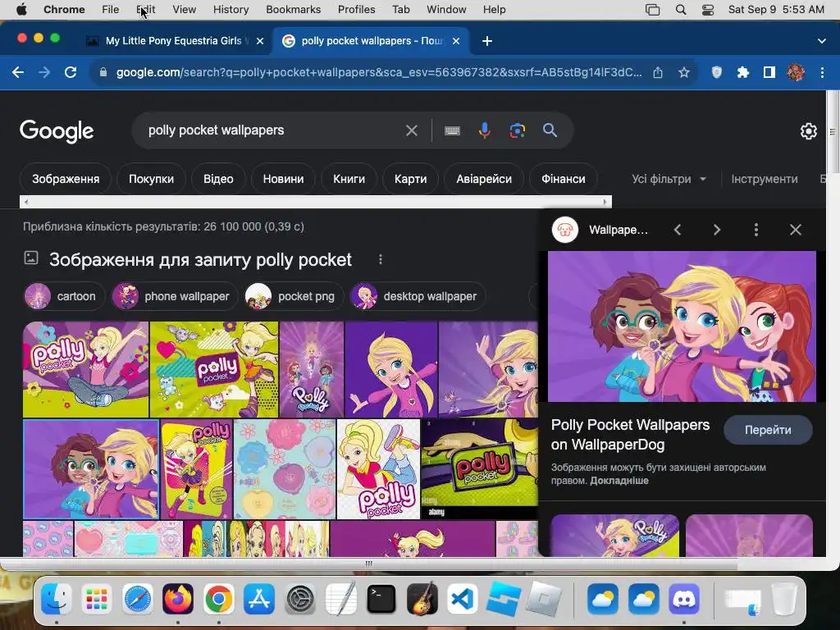Select the desktop wallpaper chip
This screenshot has height=630, width=840.
coord(417,296)
